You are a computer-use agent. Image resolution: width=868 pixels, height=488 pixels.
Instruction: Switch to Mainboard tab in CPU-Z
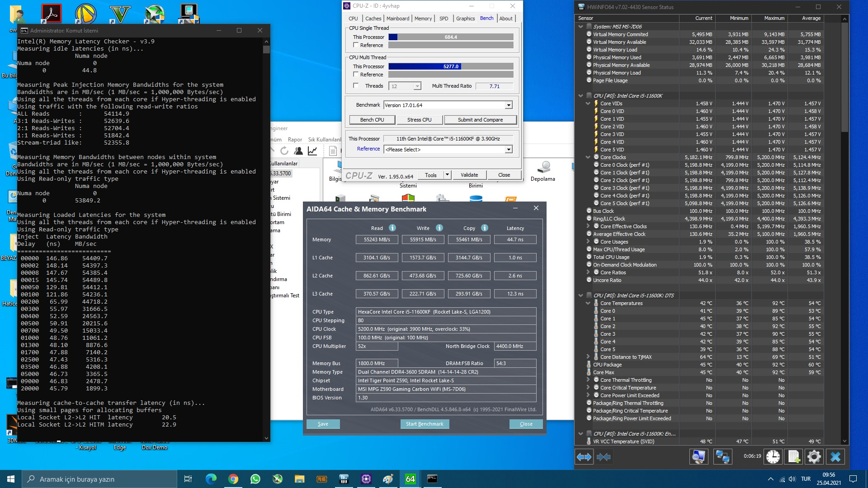click(398, 19)
